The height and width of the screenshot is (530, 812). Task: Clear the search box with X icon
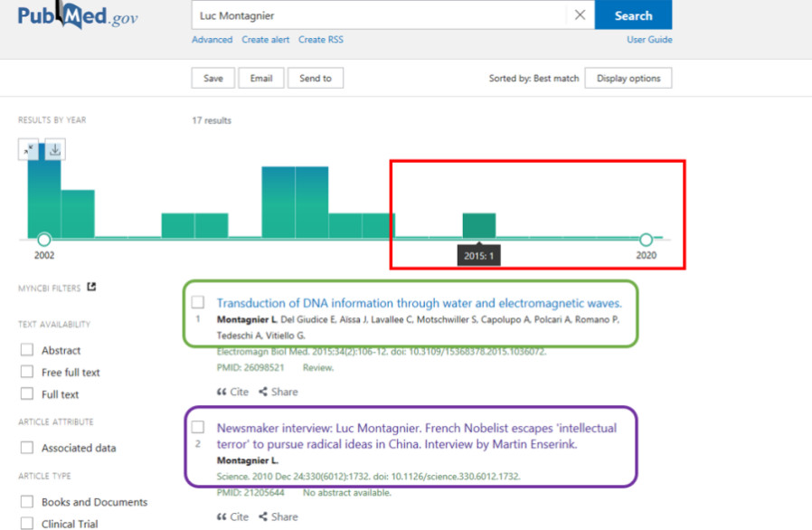coord(580,15)
